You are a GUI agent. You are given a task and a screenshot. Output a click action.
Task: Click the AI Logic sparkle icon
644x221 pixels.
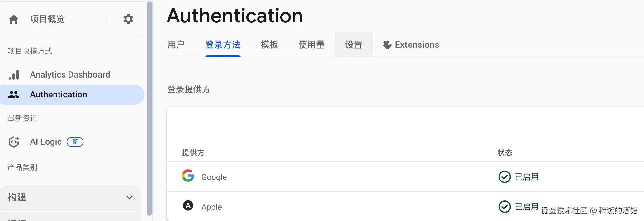click(14, 142)
